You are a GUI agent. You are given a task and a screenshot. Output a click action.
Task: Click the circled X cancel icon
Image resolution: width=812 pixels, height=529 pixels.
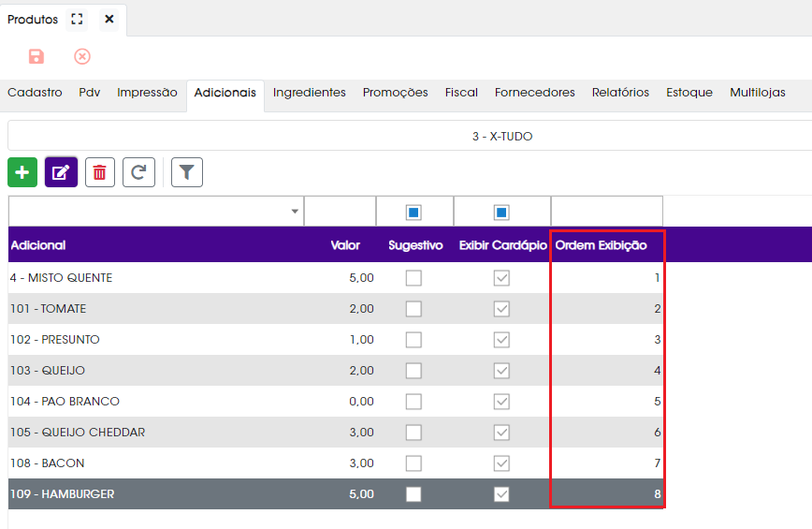point(81,56)
